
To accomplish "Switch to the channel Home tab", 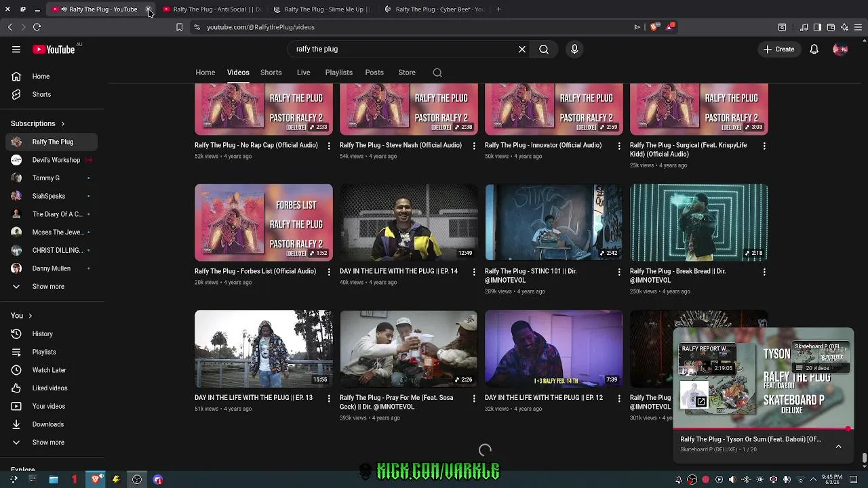I will coord(205,73).
